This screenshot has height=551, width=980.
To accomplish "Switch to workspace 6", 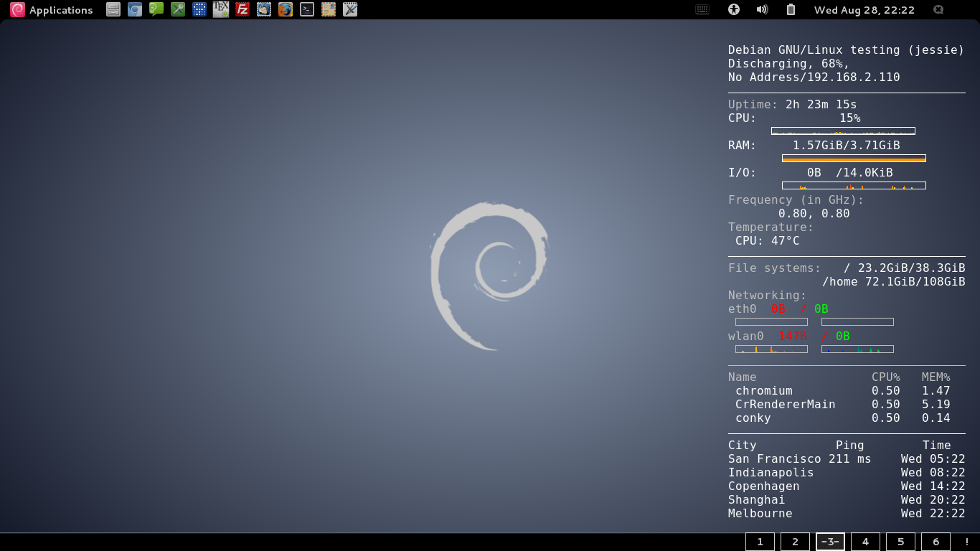I will click(936, 542).
